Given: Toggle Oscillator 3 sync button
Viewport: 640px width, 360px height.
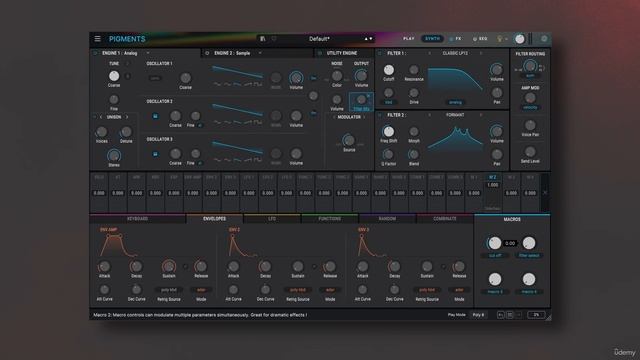Looking at the screenshot, I should coord(155,154).
